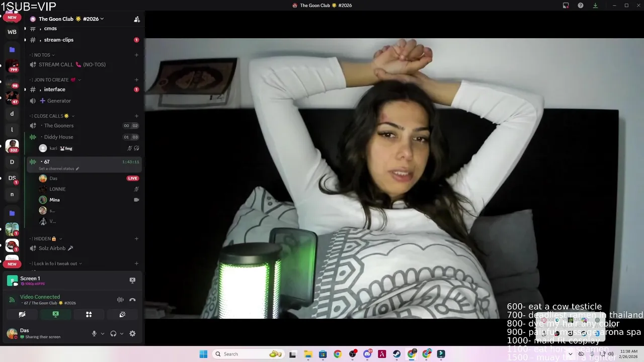The height and width of the screenshot is (362, 644).
Task: Select user LONNIE in voice channel
Action: [x=57, y=189]
